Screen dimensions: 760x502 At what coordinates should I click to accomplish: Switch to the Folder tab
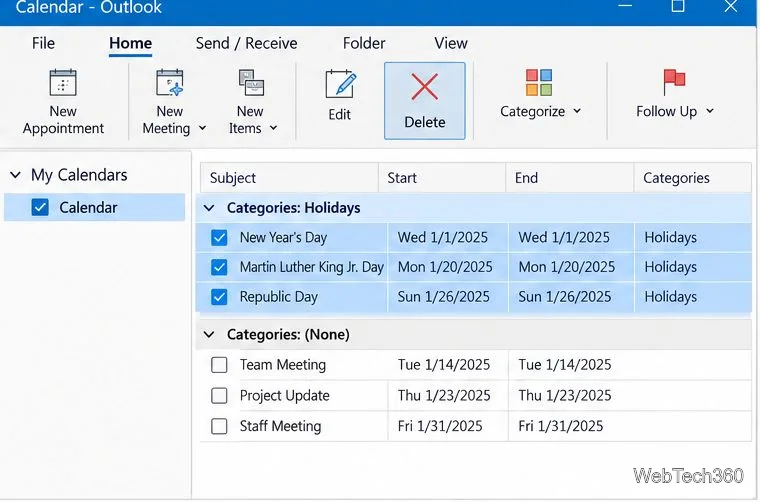(x=364, y=43)
